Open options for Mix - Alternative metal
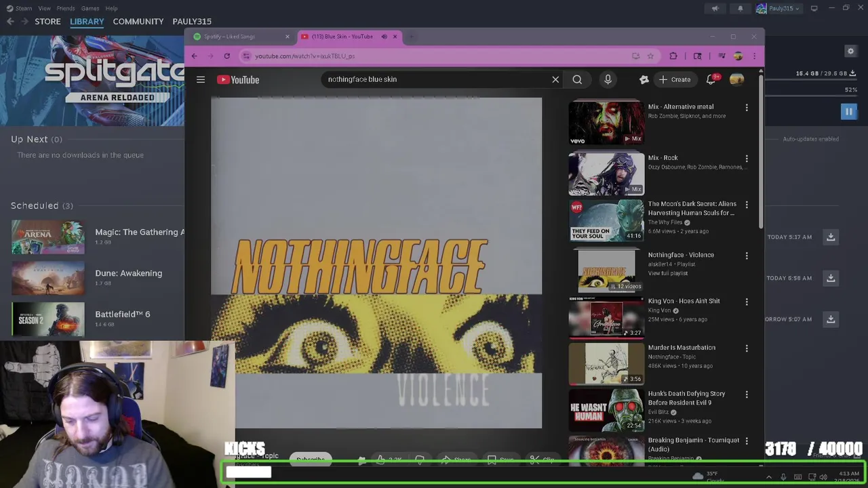Image resolution: width=868 pixels, height=488 pixels. point(747,108)
